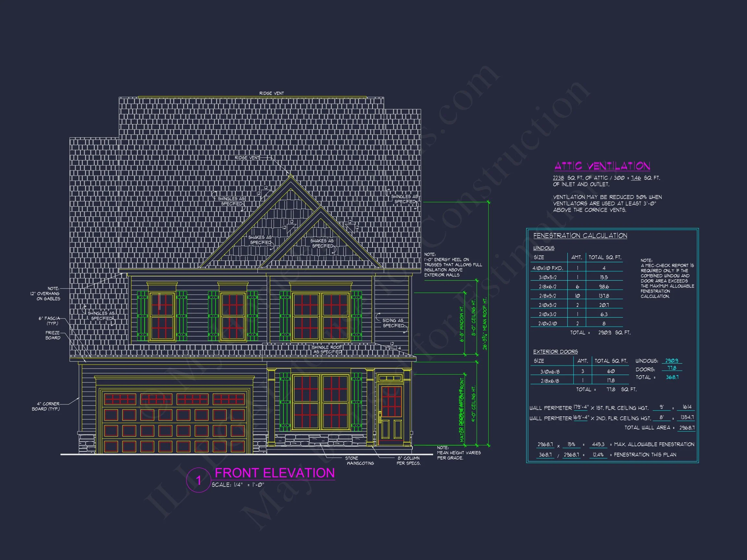Select the SCALE: 1/4" = 1'-0" text
Viewport: 747px width, 560px height.
pyautogui.click(x=238, y=485)
